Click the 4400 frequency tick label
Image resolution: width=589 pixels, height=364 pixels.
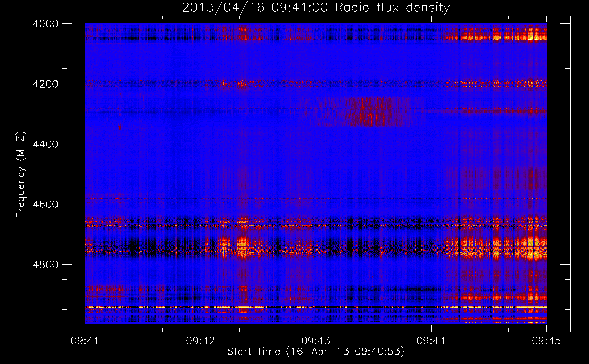(x=46, y=144)
